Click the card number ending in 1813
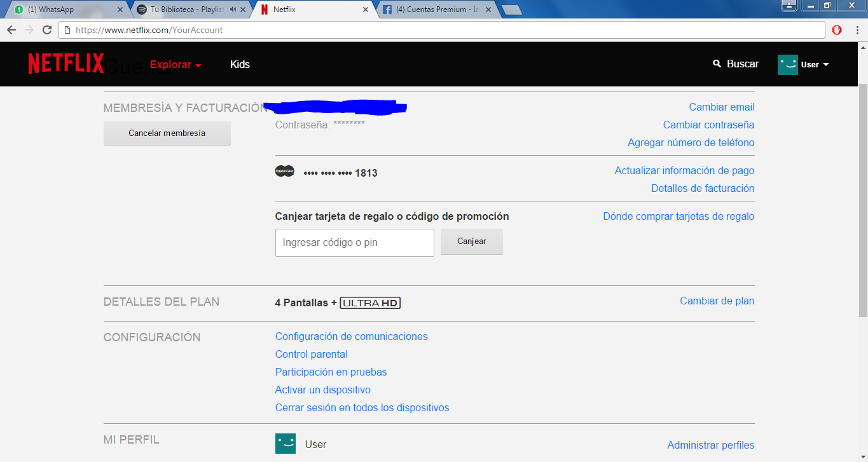868x462 pixels. 341,173
